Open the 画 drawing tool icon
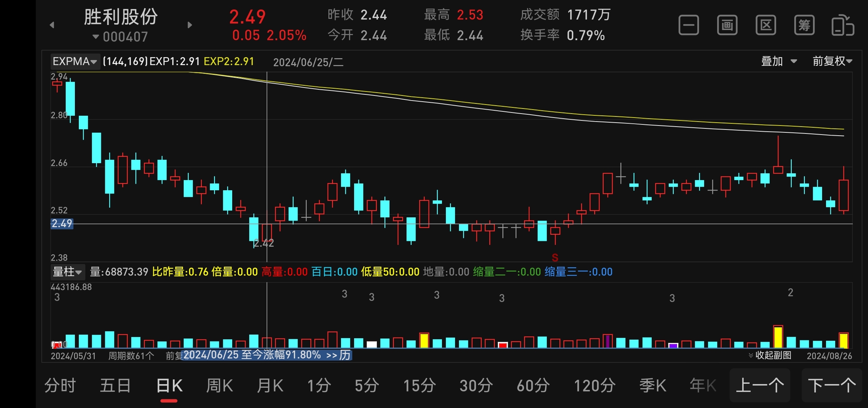 (x=727, y=25)
